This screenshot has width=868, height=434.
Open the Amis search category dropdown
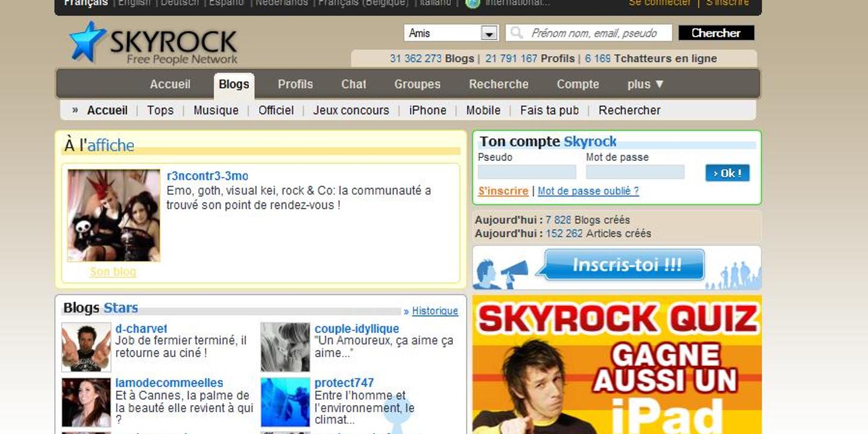pyautogui.click(x=489, y=33)
